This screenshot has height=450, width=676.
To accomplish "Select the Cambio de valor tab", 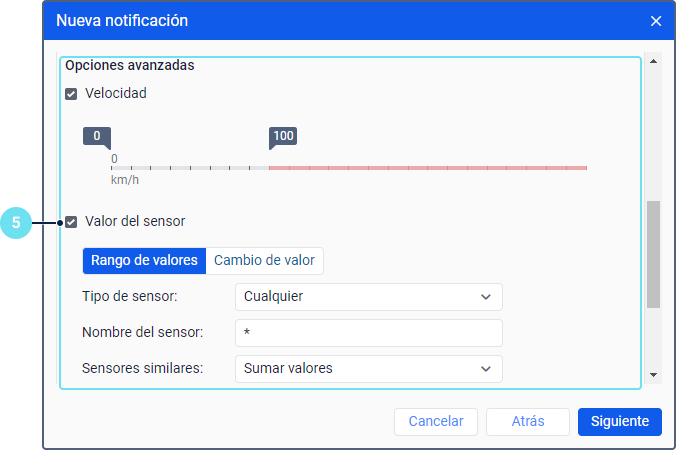I will pos(264,260).
